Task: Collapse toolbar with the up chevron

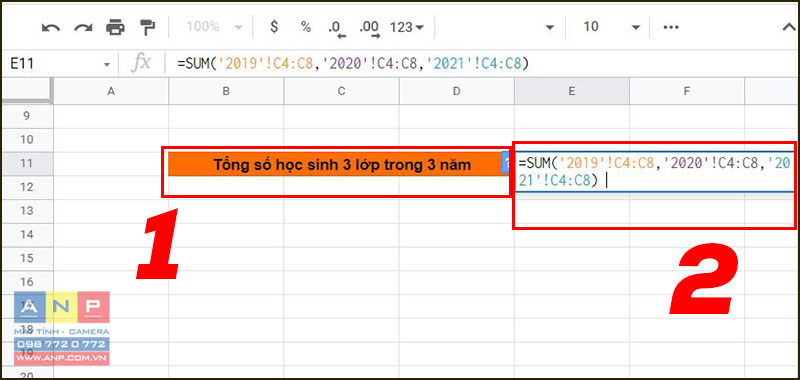Action: [789, 27]
